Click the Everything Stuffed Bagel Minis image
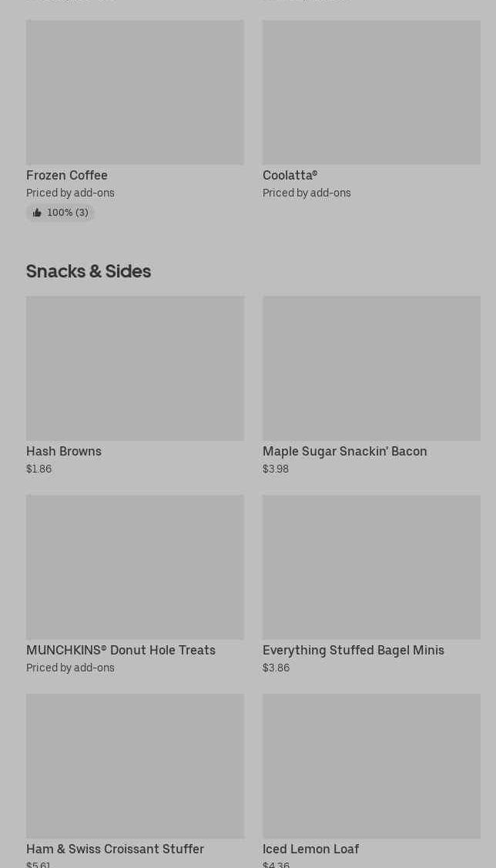Screen dimensions: 496x868 pos(371,567)
